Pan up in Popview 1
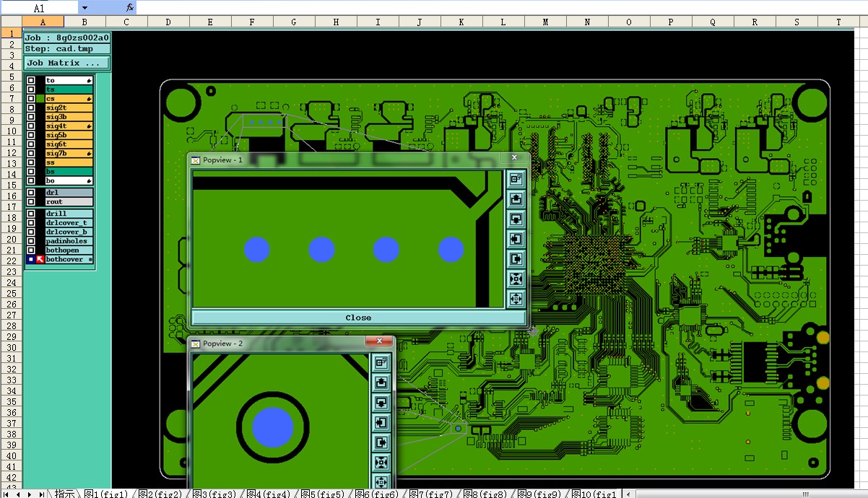This screenshot has height=498, width=868. pyautogui.click(x=516, y=198)
